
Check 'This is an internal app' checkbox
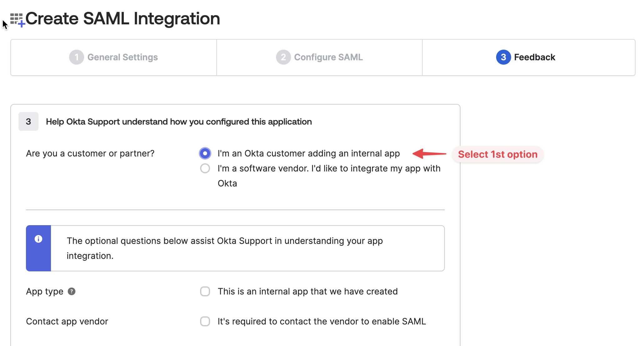pos(205,291)
